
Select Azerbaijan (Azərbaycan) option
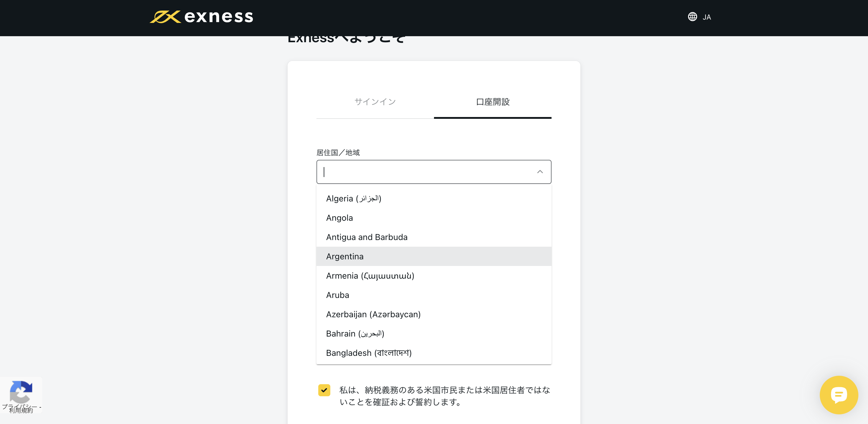373,315
